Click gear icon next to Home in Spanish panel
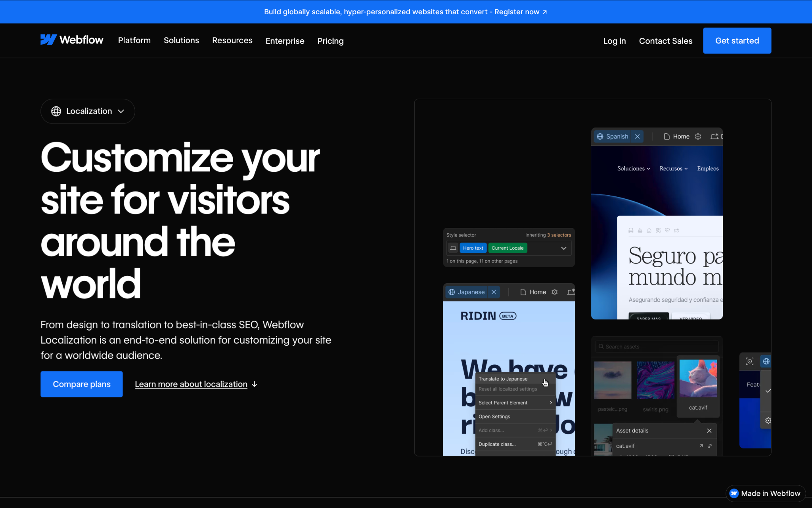This screenshot has width=812, height=508. click(x=698, y=137)
